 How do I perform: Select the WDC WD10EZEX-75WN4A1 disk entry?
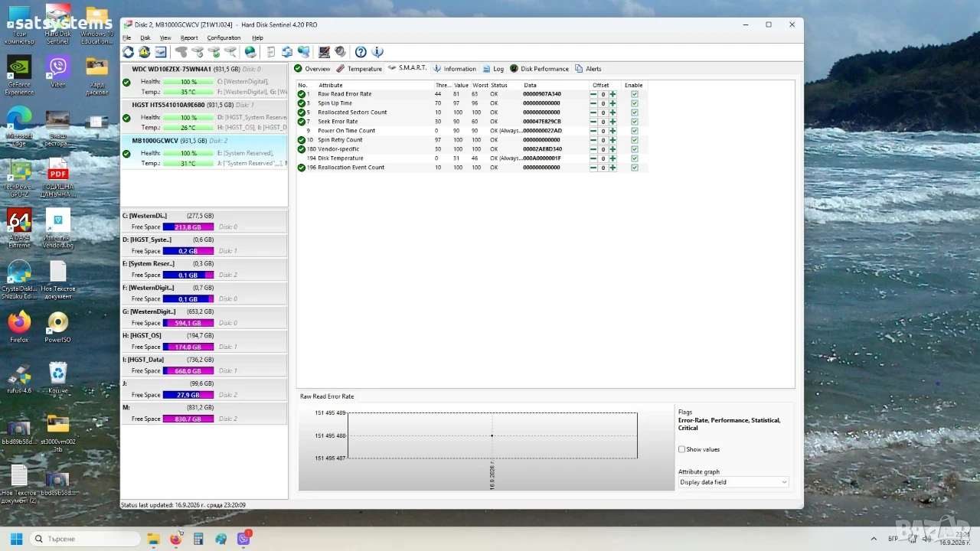204,81
